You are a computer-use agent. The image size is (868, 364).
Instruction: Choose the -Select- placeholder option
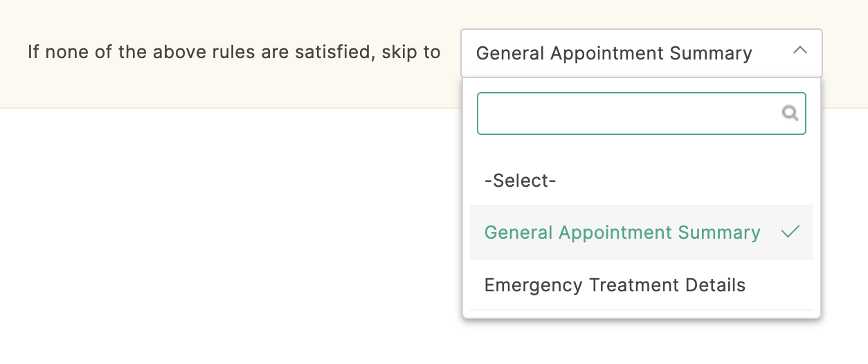tap(520, 181)
